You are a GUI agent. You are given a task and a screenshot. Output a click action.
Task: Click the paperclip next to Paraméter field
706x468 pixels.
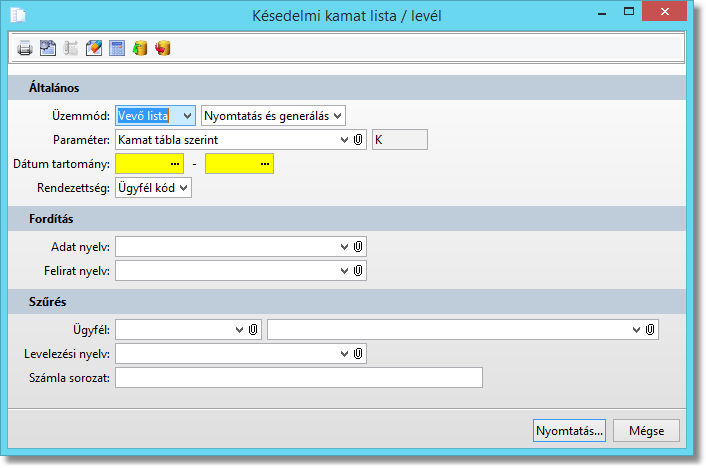[358, 140]
